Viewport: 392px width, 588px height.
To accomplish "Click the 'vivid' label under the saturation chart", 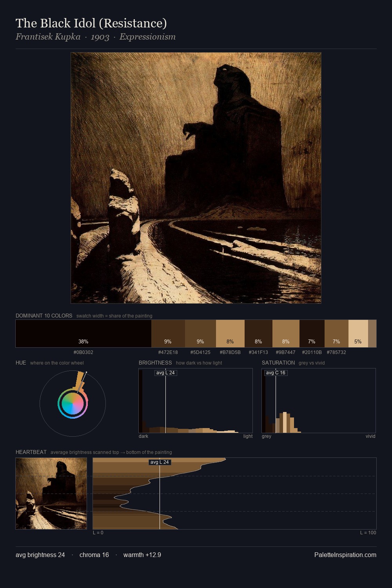I will click(370, 436).
